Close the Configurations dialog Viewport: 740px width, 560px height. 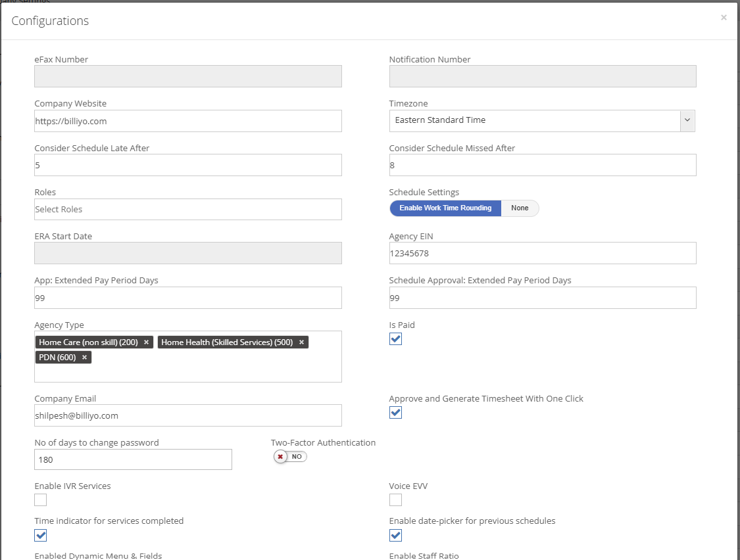click(x=724, y=18)
